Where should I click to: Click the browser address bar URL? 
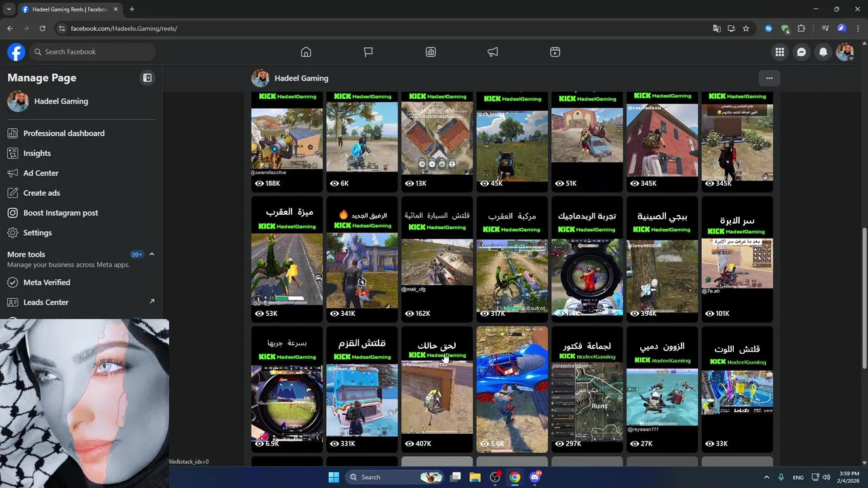click(x=124, y=28)
